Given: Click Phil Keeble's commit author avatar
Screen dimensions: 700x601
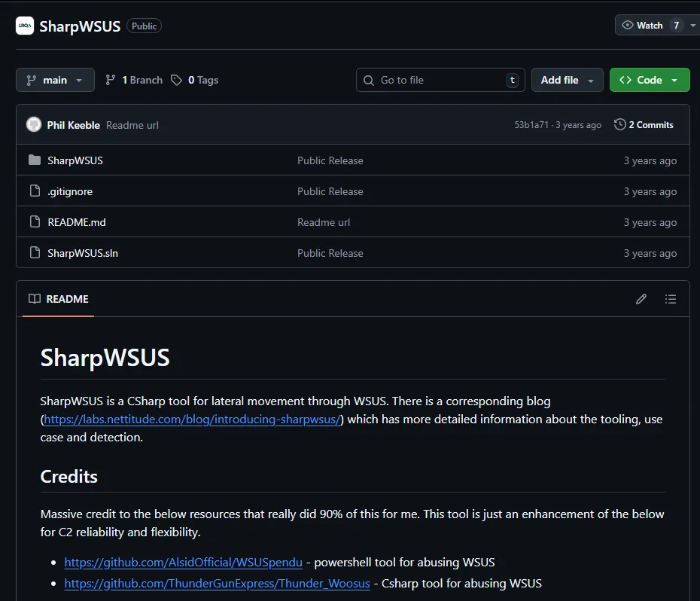Looking at the screenshot, I should 34,125.
